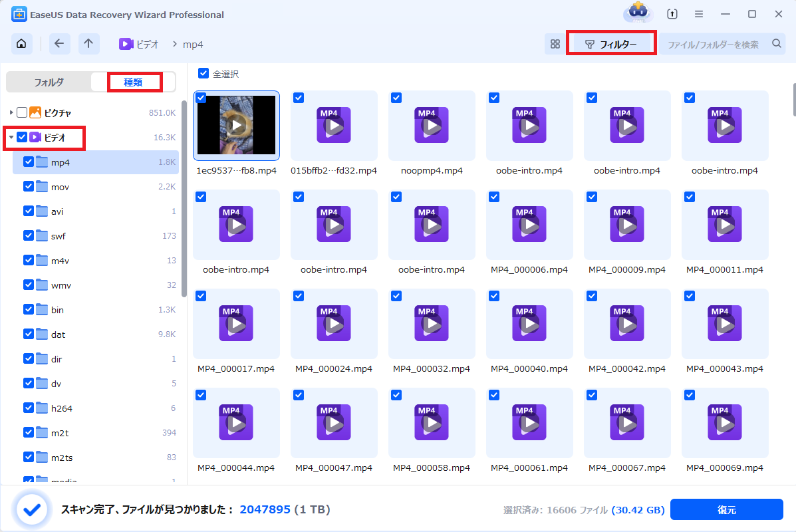This screenshot has height=532, width=796.
Task: Switch to the 種類 tab
Action: click(134, 82)
